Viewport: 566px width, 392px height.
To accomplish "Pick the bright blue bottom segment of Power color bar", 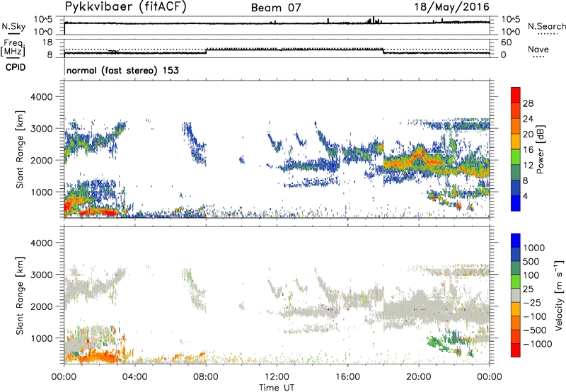I will (516, 203).
